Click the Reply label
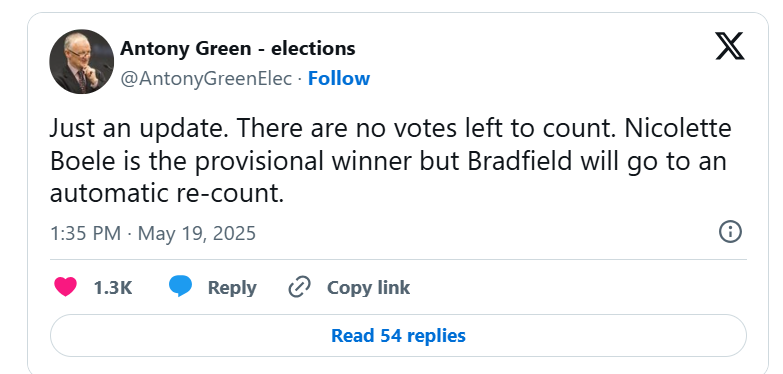The image size is (783, 374). point(232,288)
